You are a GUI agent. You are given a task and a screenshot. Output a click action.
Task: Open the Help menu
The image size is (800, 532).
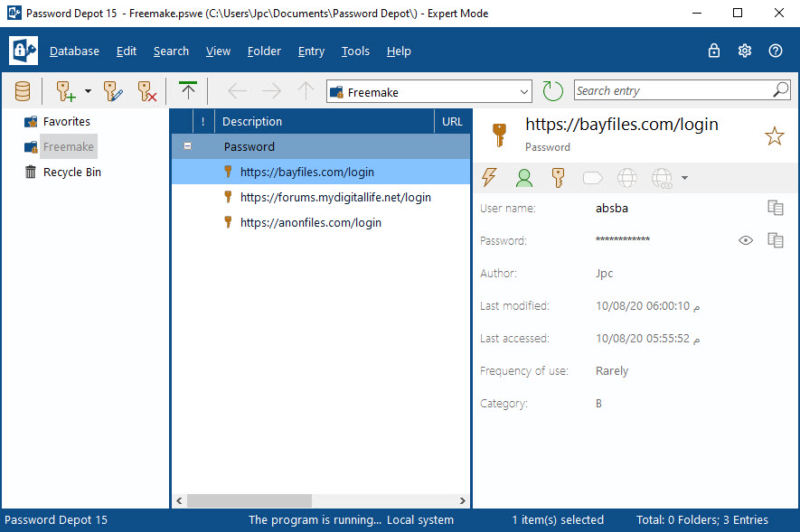pos(399,51)
